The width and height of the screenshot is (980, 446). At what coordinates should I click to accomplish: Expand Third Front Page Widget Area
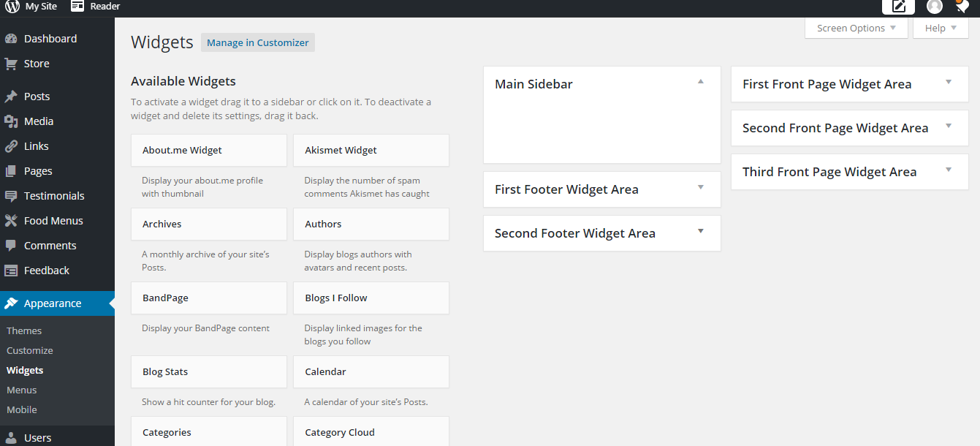click(x=949, y=170)
